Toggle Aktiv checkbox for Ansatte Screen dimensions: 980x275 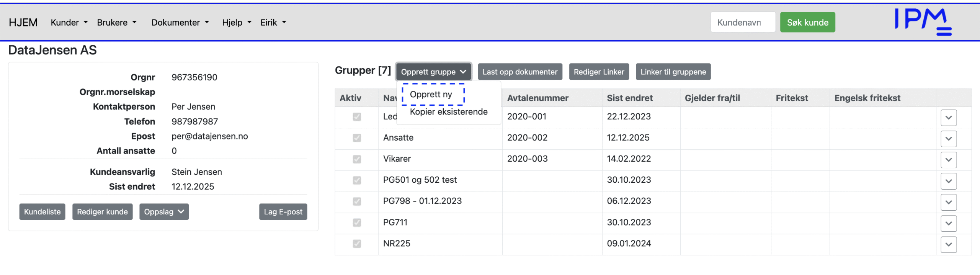tap(357, 138)
